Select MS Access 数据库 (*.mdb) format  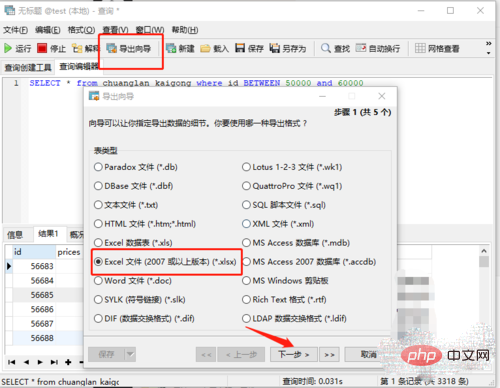coord(296,243)
